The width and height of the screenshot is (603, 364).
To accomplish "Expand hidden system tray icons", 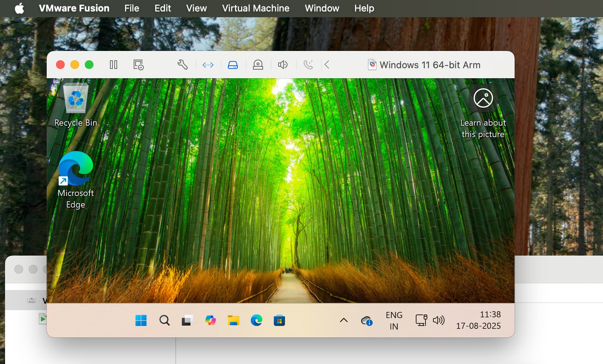I will [344, 320].
